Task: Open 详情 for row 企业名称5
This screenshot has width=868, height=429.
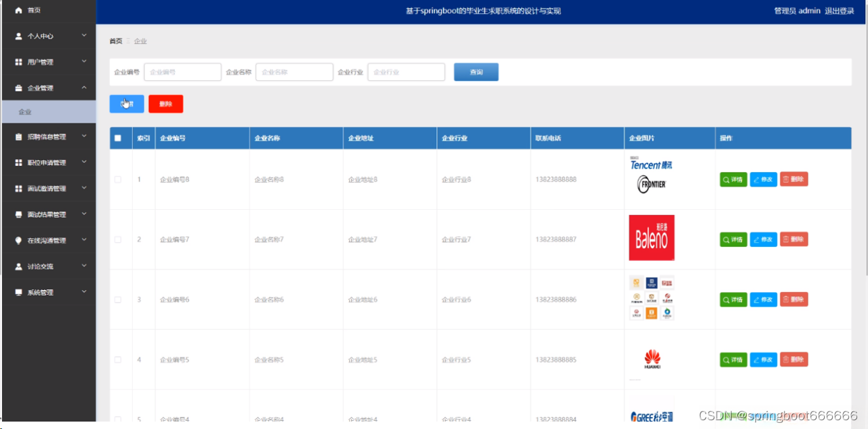Action: 734,360
